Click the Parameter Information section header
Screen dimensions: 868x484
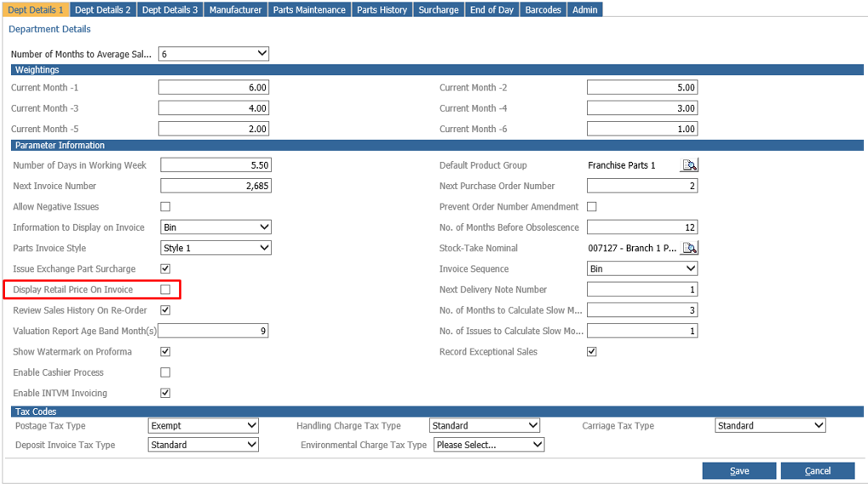coord(437,145)
